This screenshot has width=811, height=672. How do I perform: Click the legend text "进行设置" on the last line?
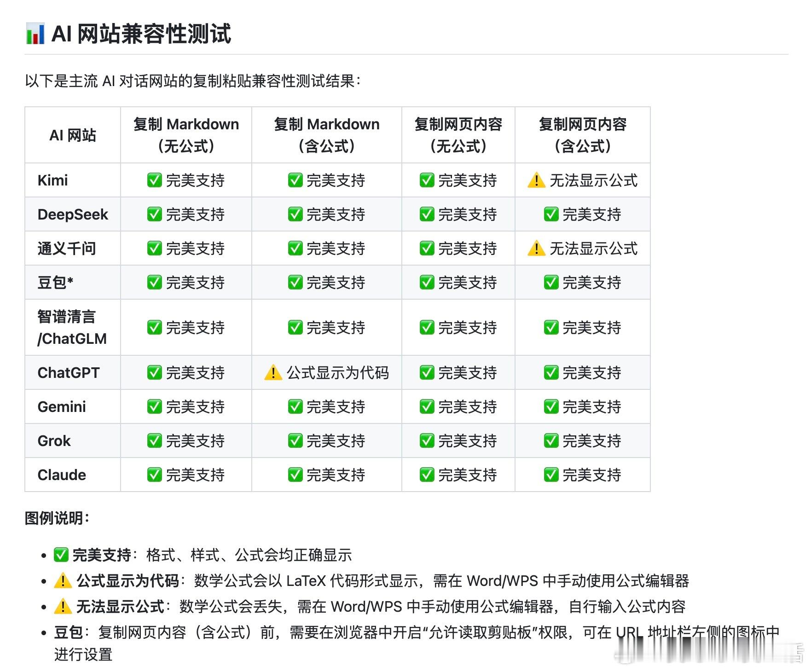(83, 654)
